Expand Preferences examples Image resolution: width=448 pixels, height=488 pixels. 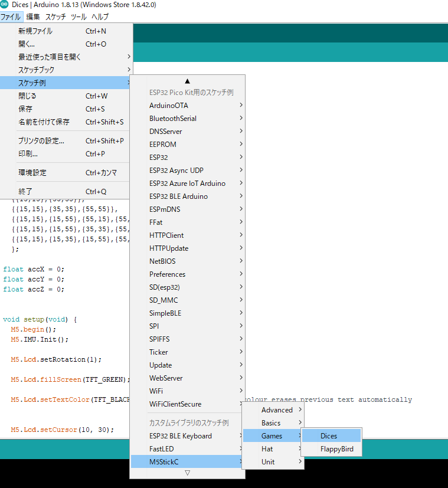tap(188, 274)
